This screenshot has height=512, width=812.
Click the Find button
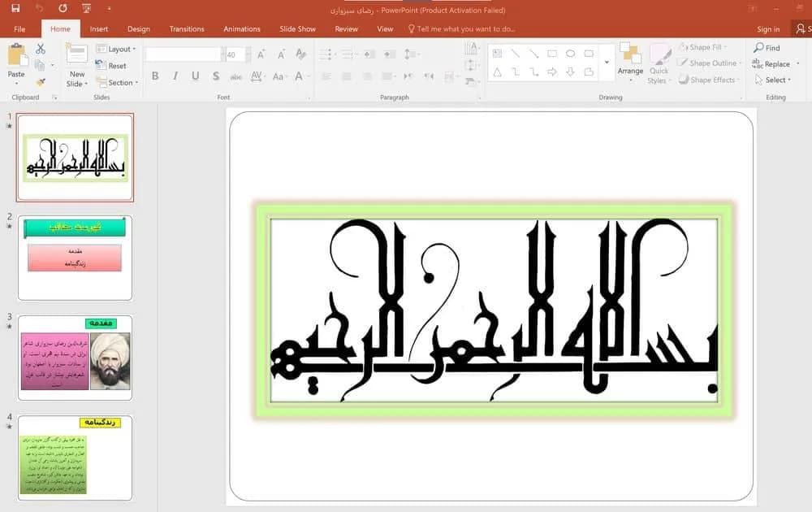tap(767, 48)
